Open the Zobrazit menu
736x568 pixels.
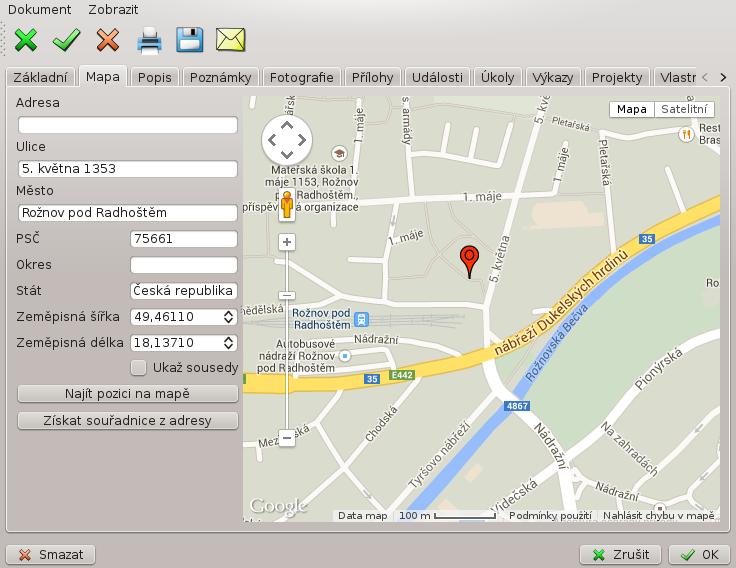tap(113, 9)
